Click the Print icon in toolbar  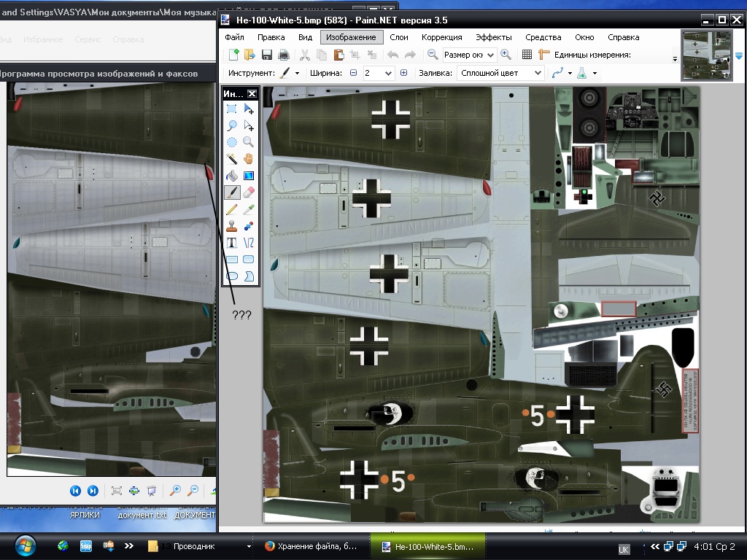[284, 55]
